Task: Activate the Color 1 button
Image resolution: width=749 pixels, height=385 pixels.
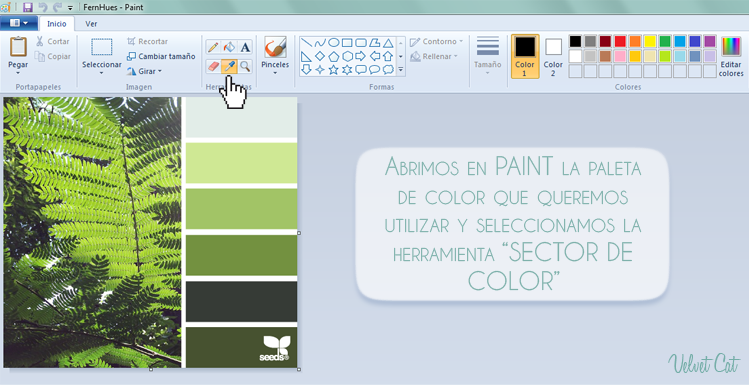Action: click(x=525, y=56)
